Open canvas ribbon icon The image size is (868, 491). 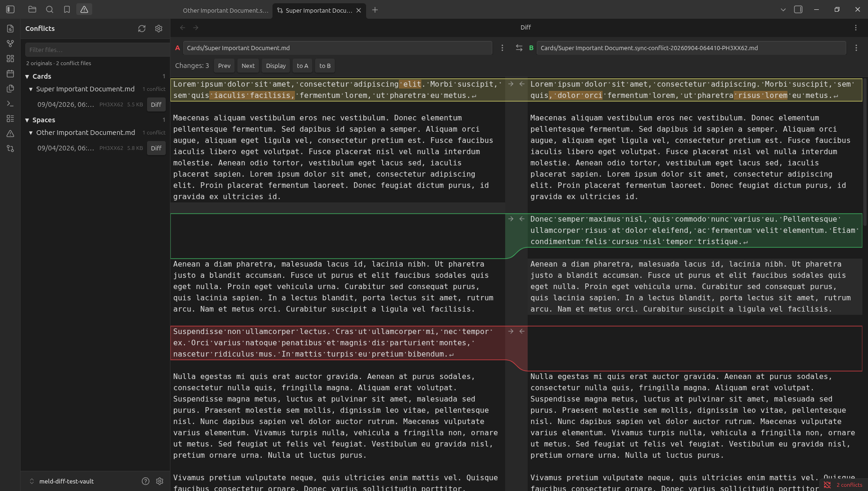click(10, 59)
